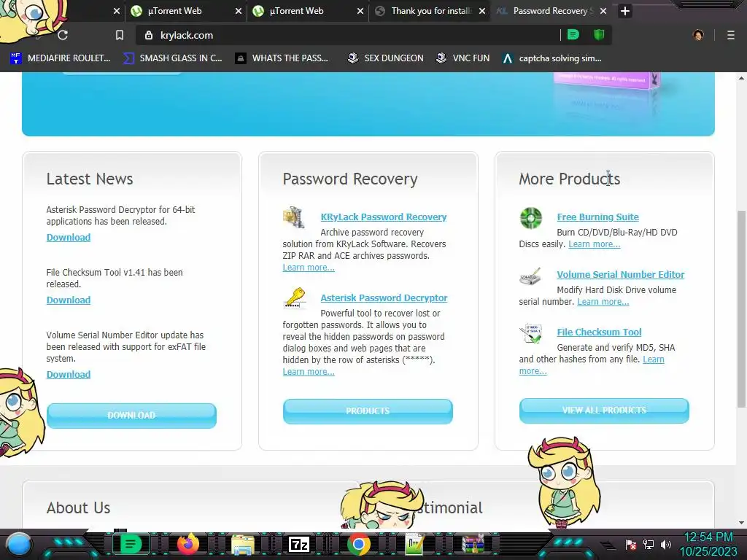Click the scrollbar down arrow

coord(741,522)
